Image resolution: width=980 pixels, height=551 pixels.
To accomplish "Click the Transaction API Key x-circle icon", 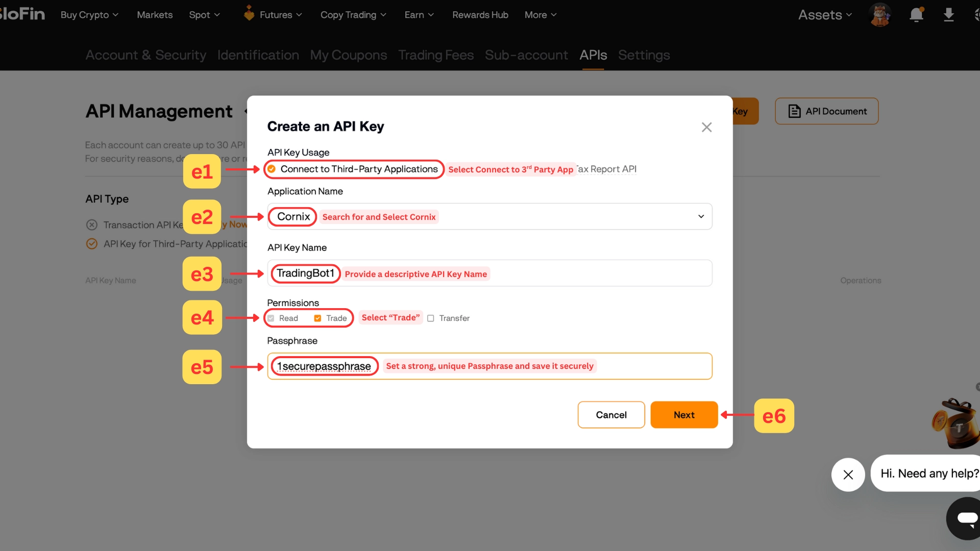I will tap(92, 224).
